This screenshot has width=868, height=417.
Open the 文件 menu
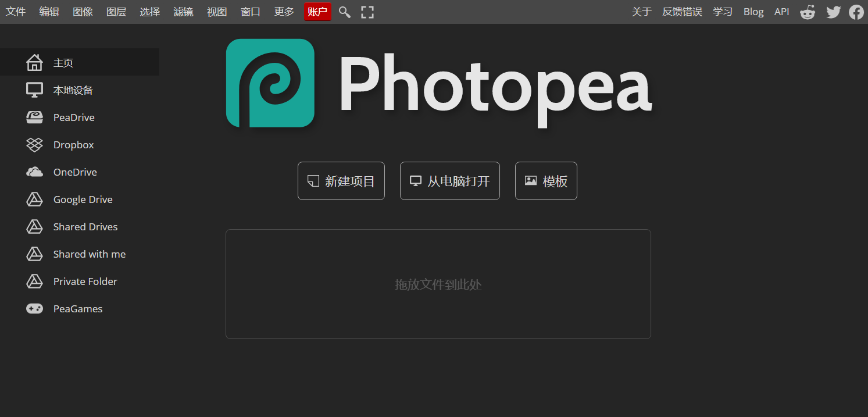pyautogui.click(x=16, y=12)
